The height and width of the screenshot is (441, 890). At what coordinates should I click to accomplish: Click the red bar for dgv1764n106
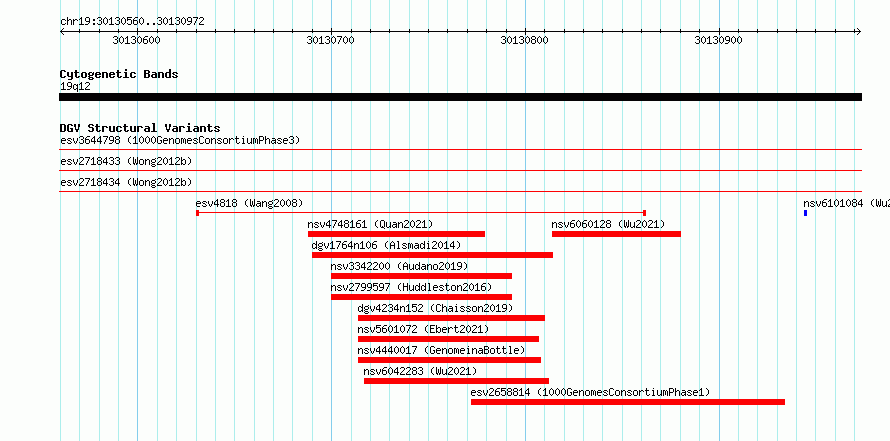point(432,255)
